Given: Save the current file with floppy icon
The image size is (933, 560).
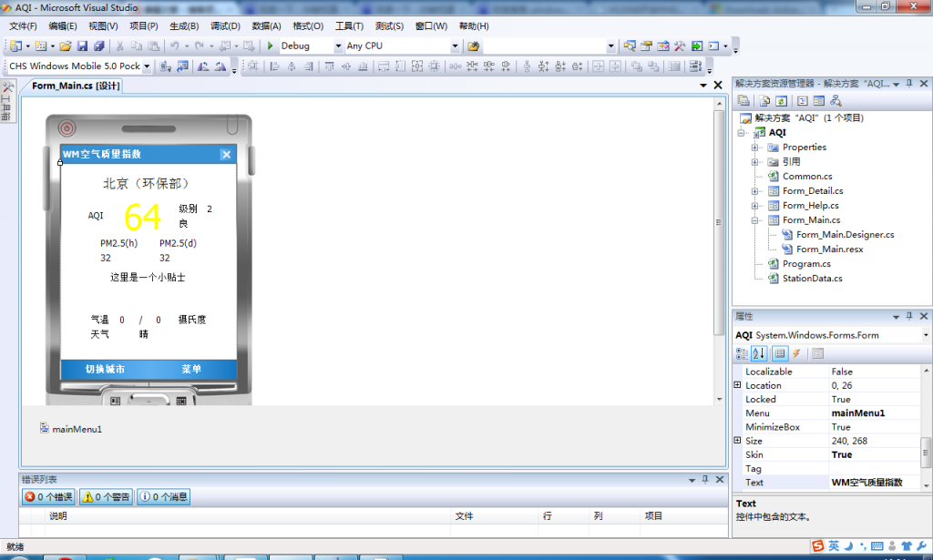Looking at the screenshot, I should [83, 46].
